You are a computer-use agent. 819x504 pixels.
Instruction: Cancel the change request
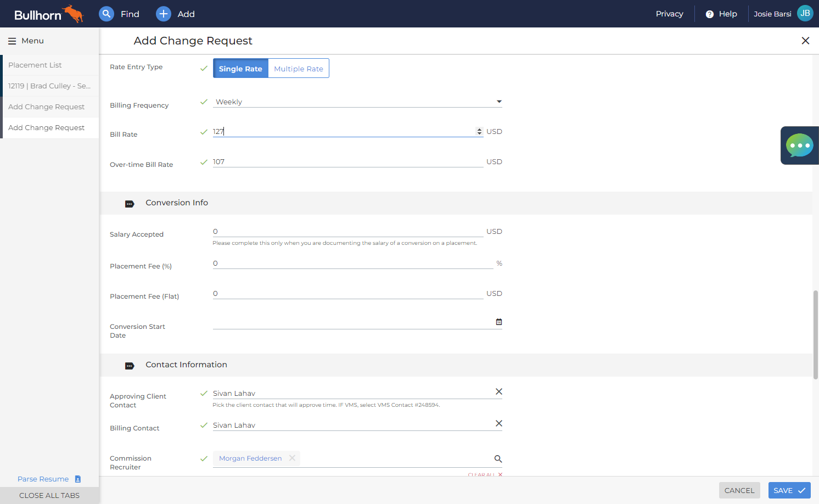click(x=739, y=490)
